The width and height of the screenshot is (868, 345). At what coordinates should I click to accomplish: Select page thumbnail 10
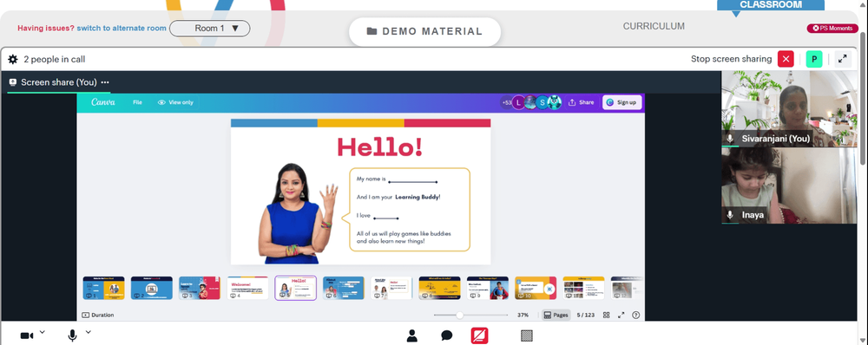536,288
